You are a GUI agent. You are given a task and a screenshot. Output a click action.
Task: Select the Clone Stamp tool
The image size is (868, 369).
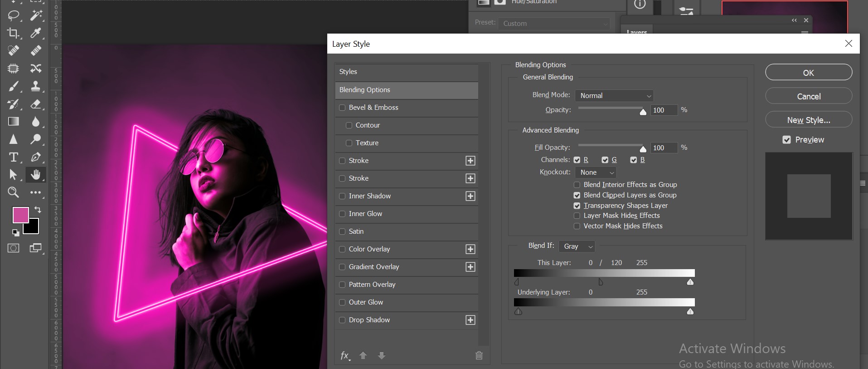click(x=36, y=86)
